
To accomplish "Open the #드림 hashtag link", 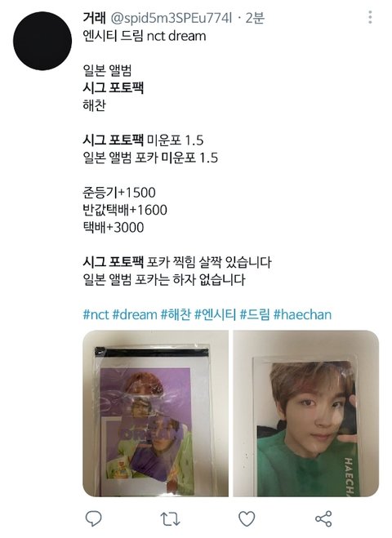I will point(255,314).
